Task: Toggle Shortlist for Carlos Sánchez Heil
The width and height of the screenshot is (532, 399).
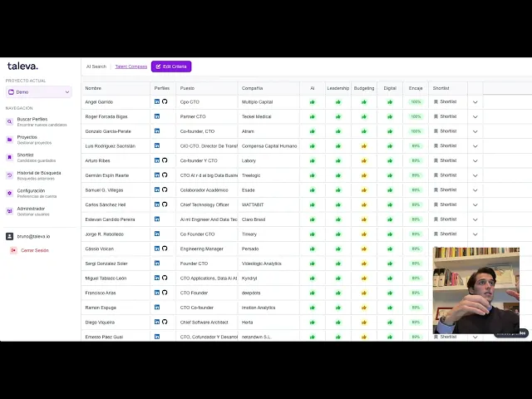Action: (446, 204)
